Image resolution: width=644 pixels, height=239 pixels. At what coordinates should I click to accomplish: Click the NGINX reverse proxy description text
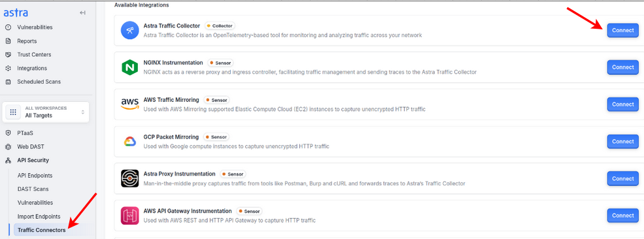pos(310,72)
